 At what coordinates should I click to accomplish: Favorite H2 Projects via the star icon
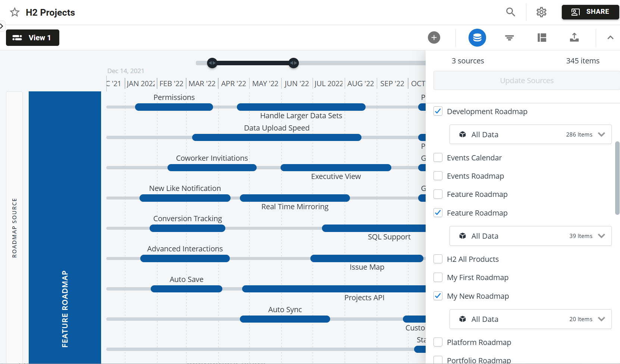pyautogui.click(x=15, y=12)
